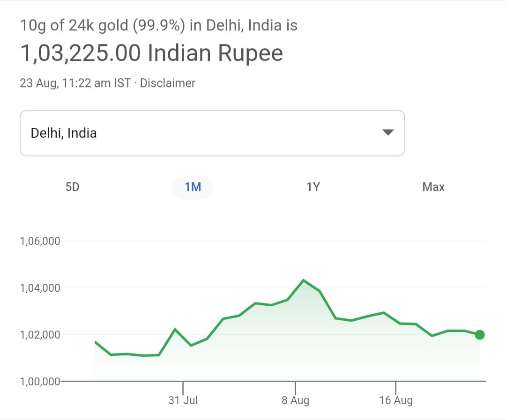
Task: Select the Max time range
Action: point(433,187)
